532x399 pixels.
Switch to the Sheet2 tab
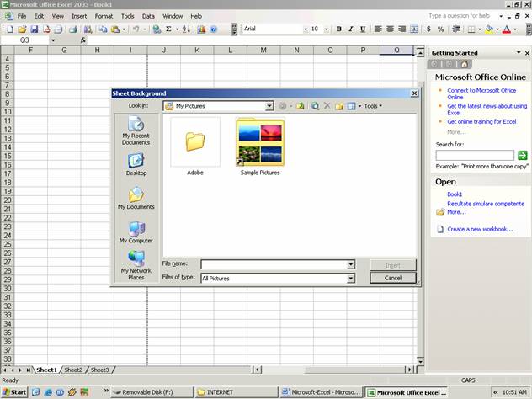click(x=73, y=370)
